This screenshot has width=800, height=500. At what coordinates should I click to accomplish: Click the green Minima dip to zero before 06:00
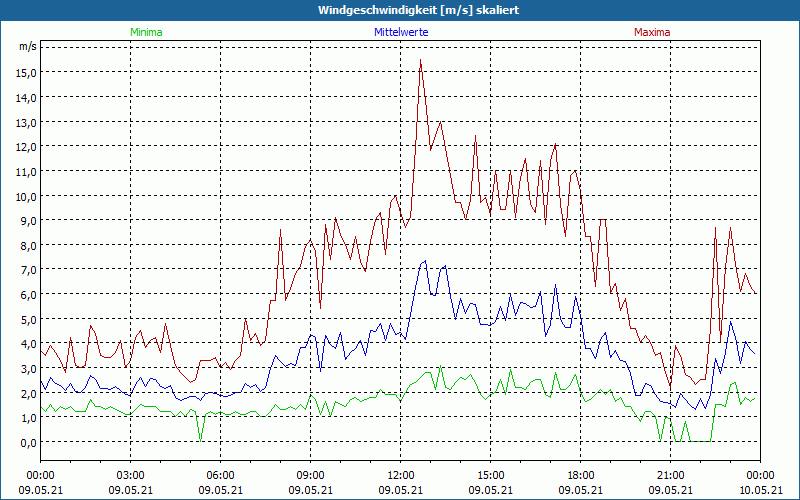tap(201, 440)
